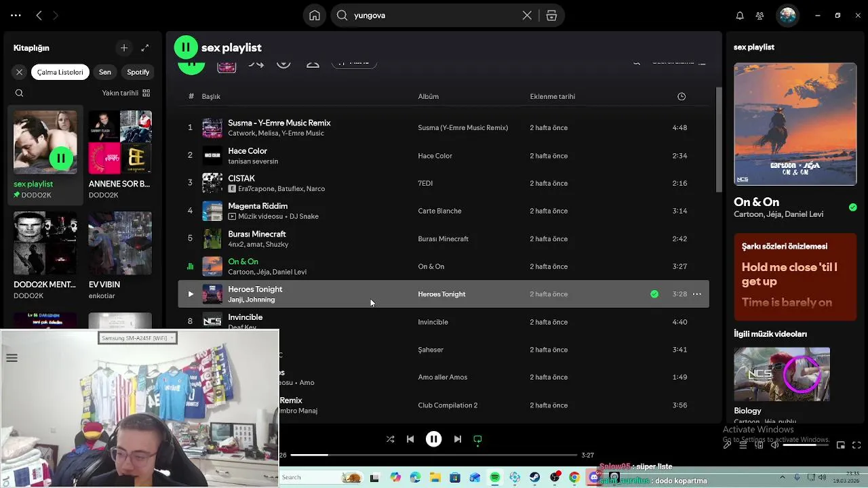The image size is (868, 488).
Task: Sort tracks by Eklenme tarihi column
Action: (553, 96)
